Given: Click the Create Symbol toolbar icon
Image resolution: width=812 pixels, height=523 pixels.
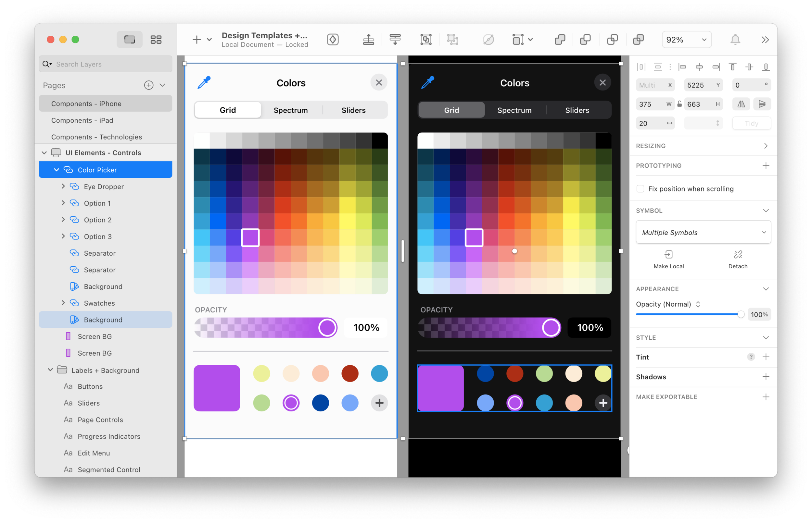Looking at the screenshot, I should (x=333, y=40).
